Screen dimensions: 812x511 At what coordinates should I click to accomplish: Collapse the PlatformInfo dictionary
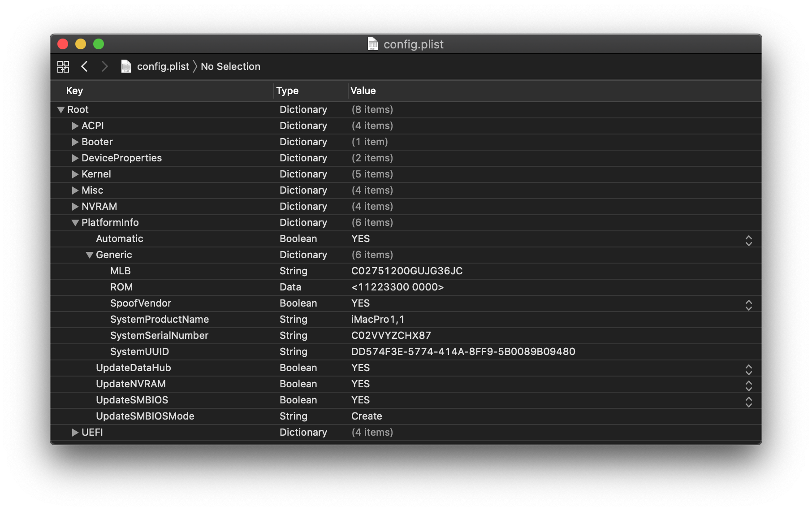coord(75,223)
